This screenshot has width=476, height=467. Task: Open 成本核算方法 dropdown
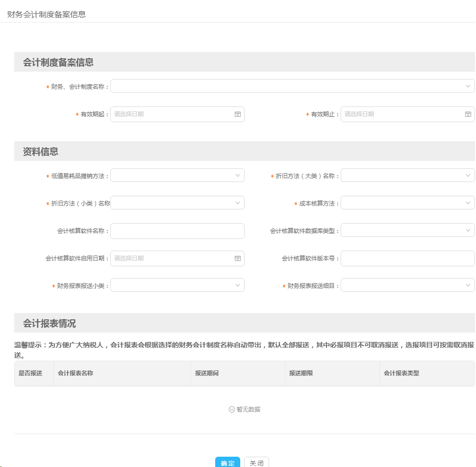[407, 203]
